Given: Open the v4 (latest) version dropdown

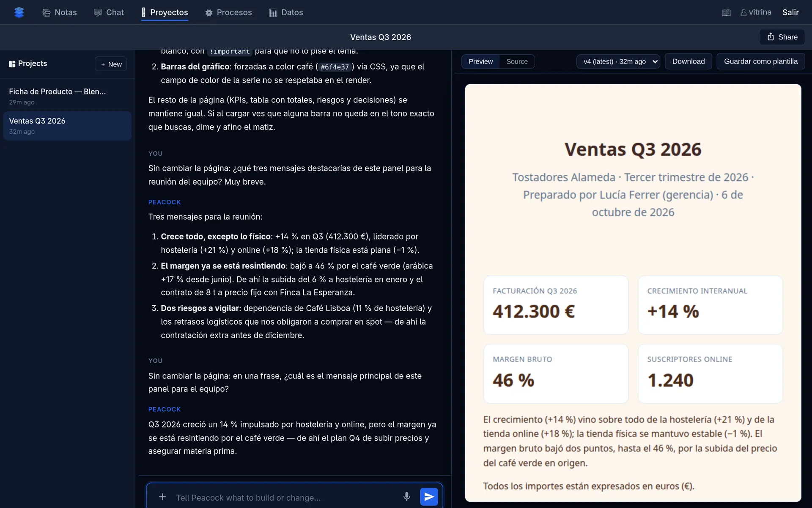Looking at the screenshot, I should click(x=618, y=61).
